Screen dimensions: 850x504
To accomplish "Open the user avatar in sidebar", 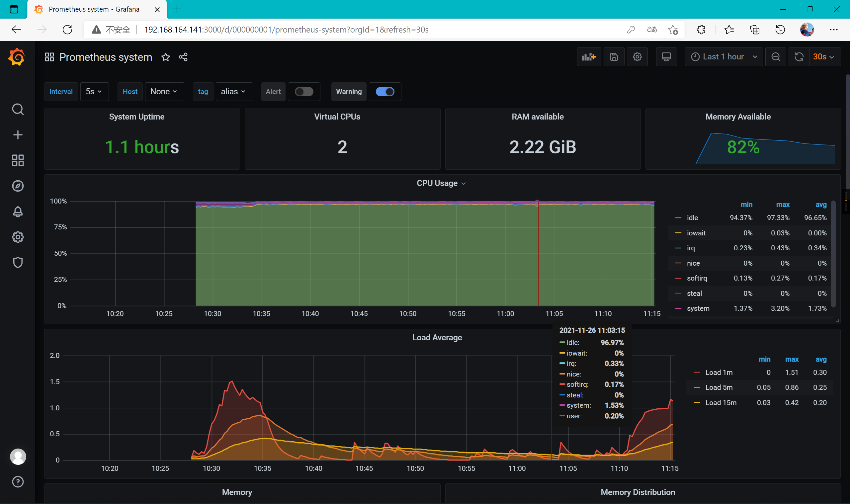I will [18, 457].
